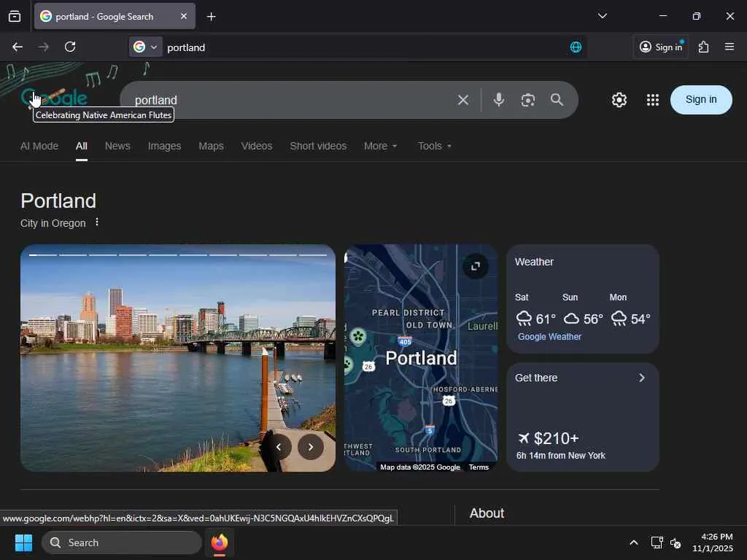The width and height of the screenshot is (747, 560).
Task: Click the map Terms link
Action: (x=479, y=467)
